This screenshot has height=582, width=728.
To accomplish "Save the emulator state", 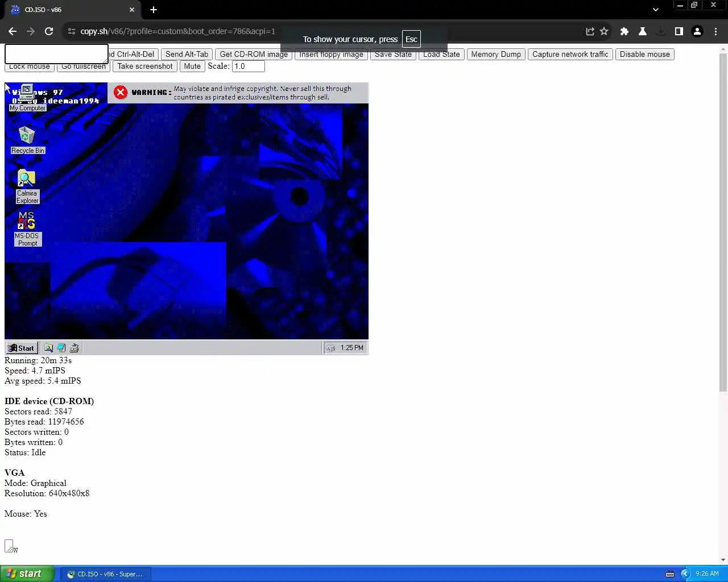I will point(393,55).
